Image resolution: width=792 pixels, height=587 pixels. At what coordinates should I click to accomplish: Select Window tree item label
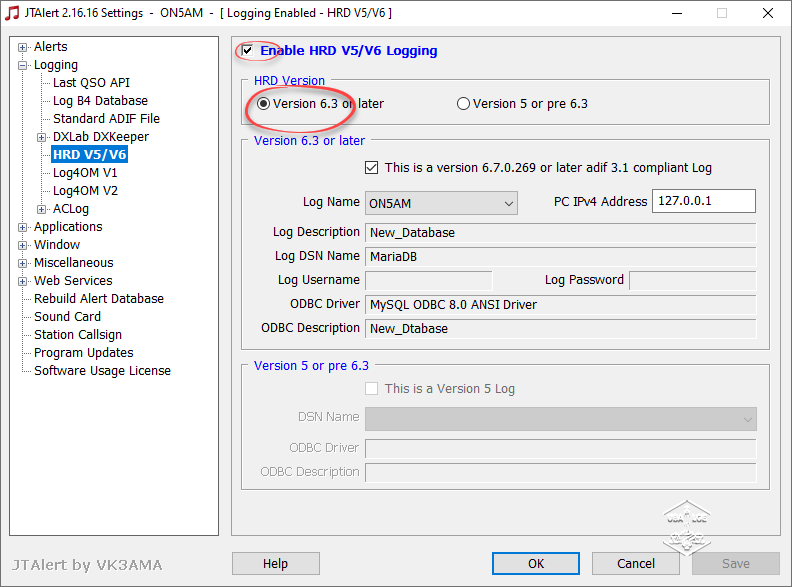point(57,244)
